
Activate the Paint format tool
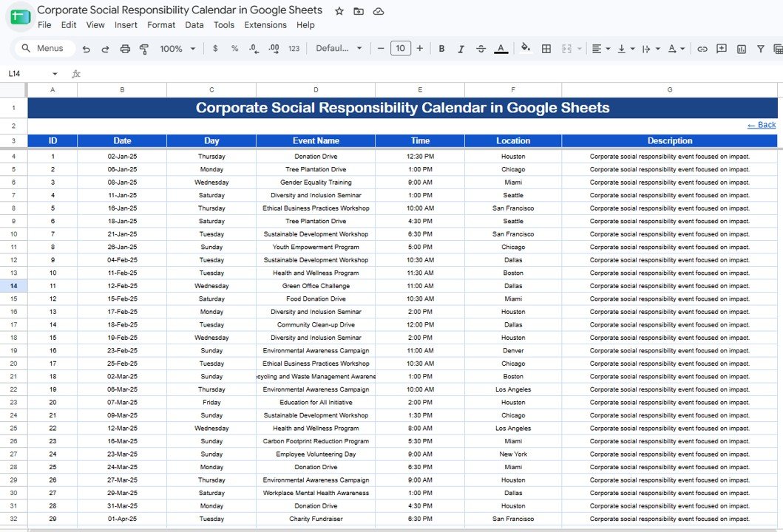[x=144, y=49]
